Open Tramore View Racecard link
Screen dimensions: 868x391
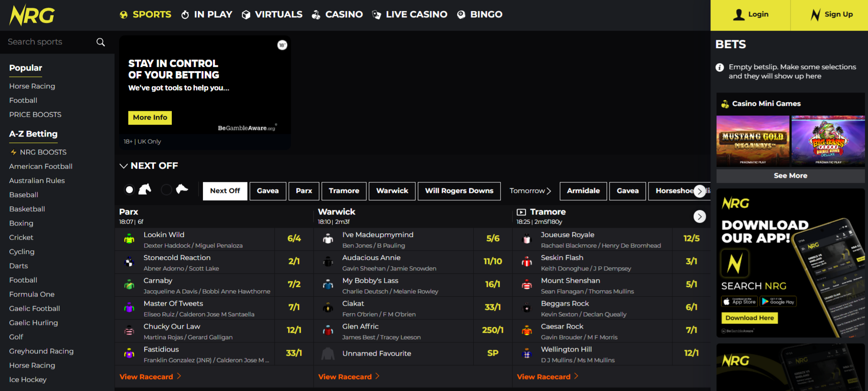pyautogui.click(x=548, y=377)
